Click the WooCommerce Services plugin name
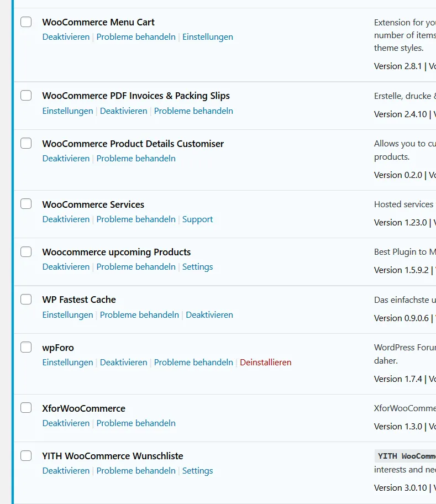 [x=93, y=204]
